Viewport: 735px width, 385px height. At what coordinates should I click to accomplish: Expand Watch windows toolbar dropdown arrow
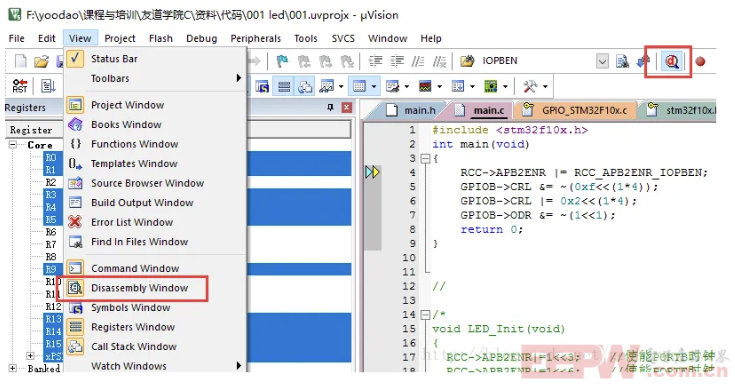click(x=341, y=86)
